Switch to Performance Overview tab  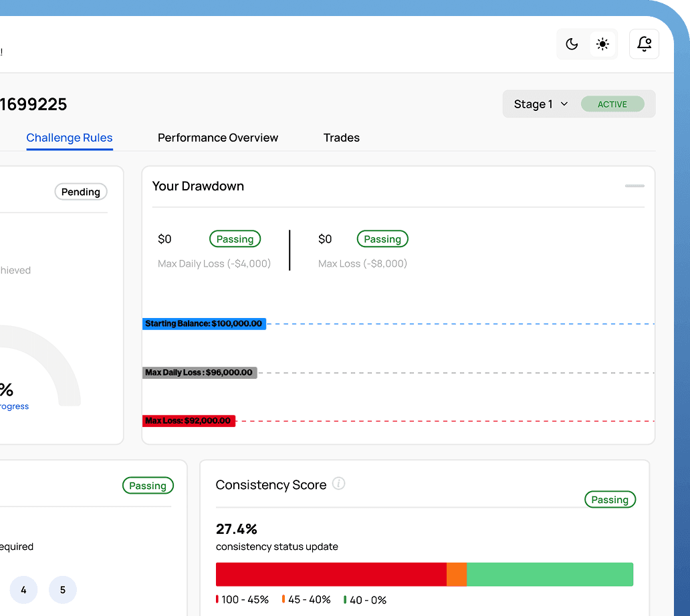pos(218,138)
